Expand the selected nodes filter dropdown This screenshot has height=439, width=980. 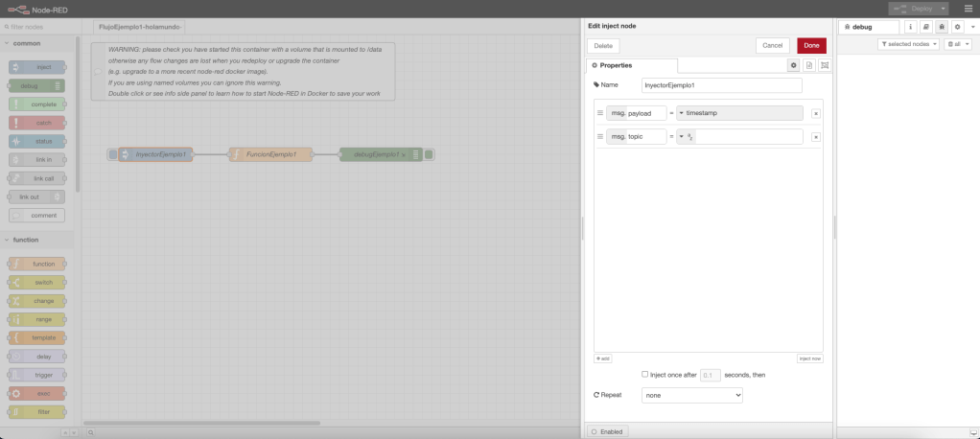tap(908, 44)
